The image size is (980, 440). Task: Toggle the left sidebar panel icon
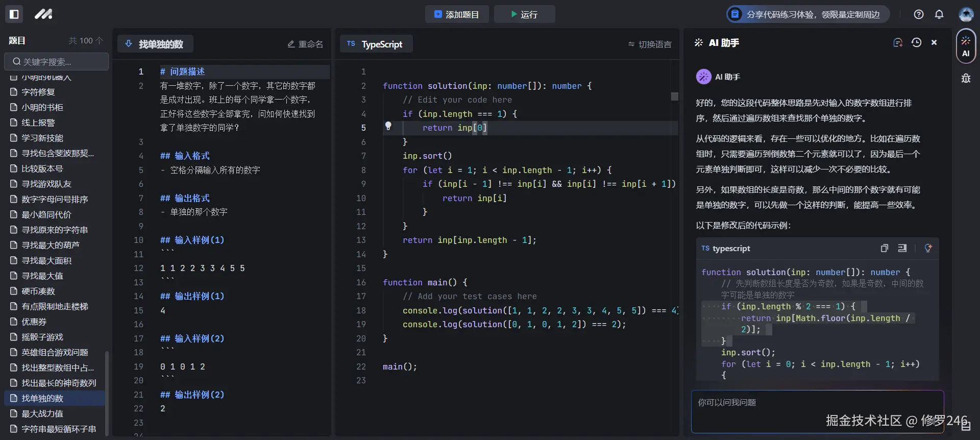point(14,14)
